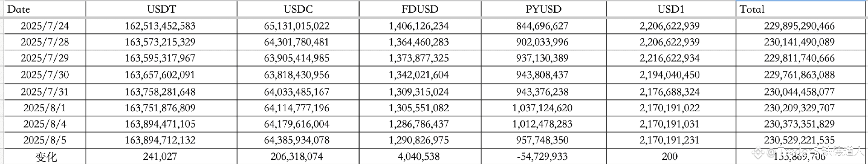This screenshot has width=868, height=164.
Task: Select the Total column header cell
Action: click(801, 9)
